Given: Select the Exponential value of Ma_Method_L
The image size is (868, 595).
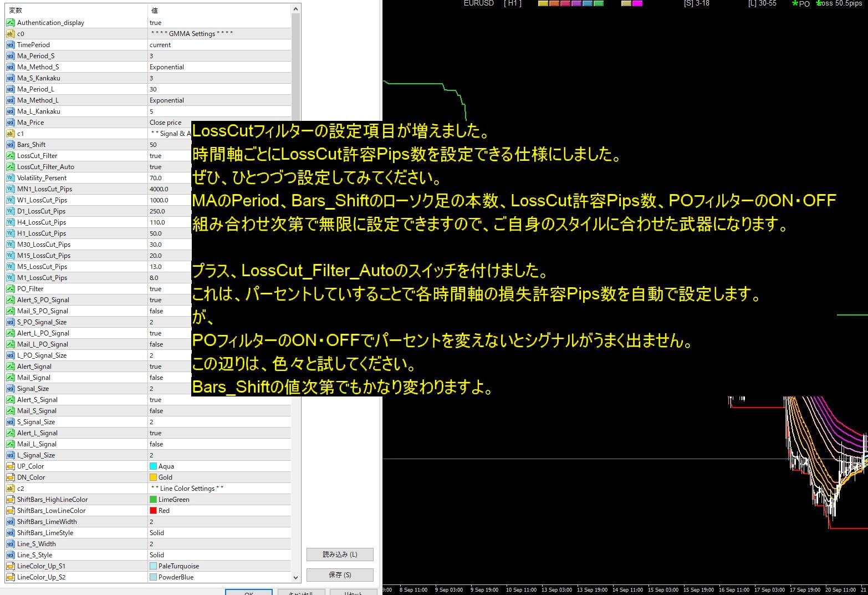Looking at the screenshot, I should [x=167, y=100].
